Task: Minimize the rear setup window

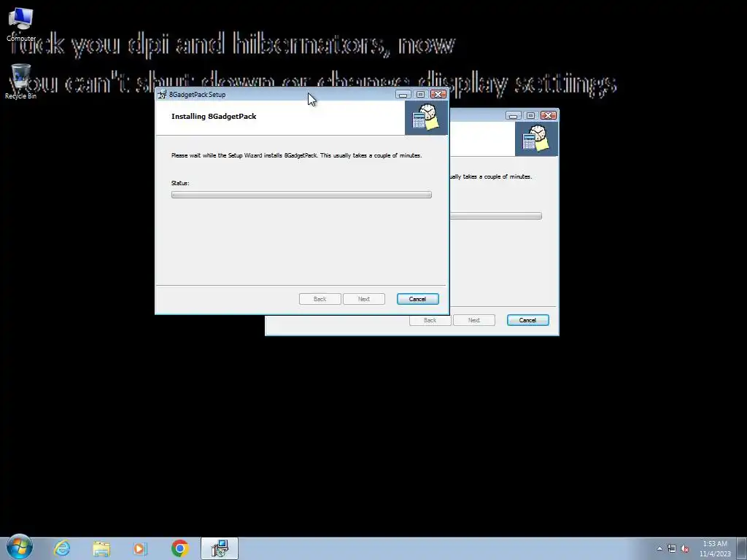Action: [x=513, y=115]
